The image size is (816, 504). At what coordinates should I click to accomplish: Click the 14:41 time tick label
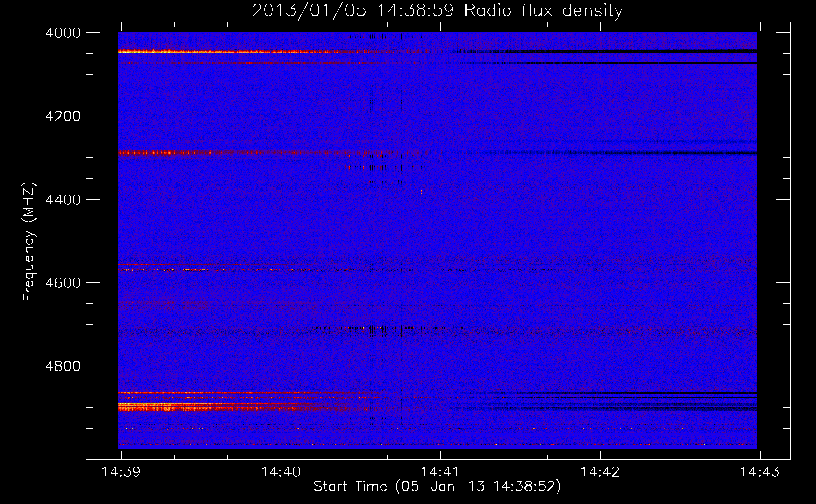pos(440,472)
